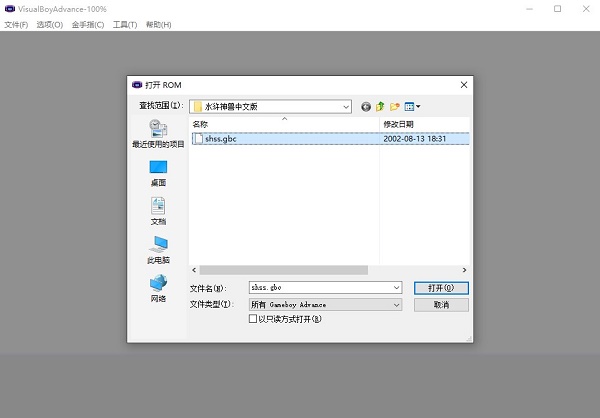
Task: Click the file list scroll right arrow
Action: (464, 270)
